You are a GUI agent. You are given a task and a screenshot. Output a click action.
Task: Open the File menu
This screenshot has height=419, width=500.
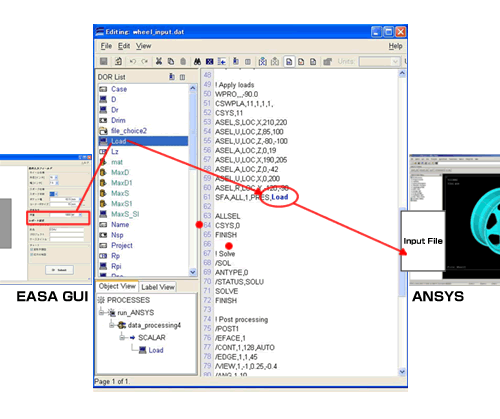click(106, 46)
